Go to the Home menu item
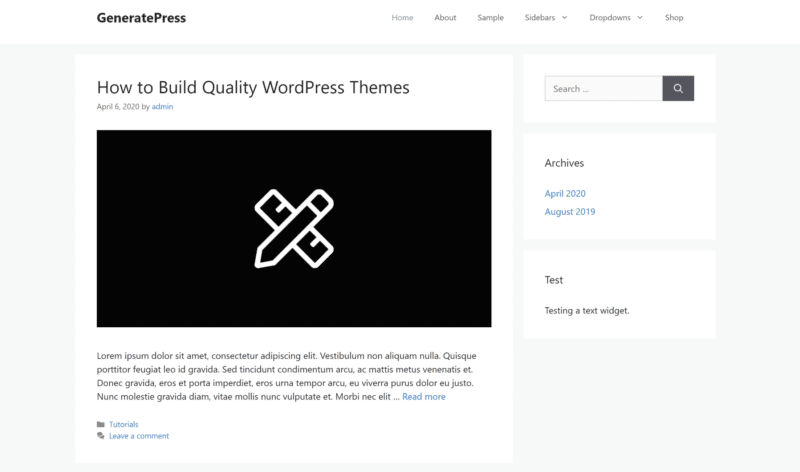The width and height of the screenshot is (800, 472). (402, 18)
